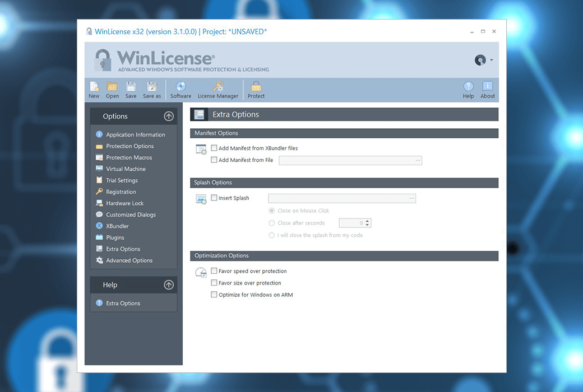Image resolution: width=583 pixels, height=392 pixels.
Task: Open the Advanced Options page
Action: pyautogui.click(x=129, y=260)
